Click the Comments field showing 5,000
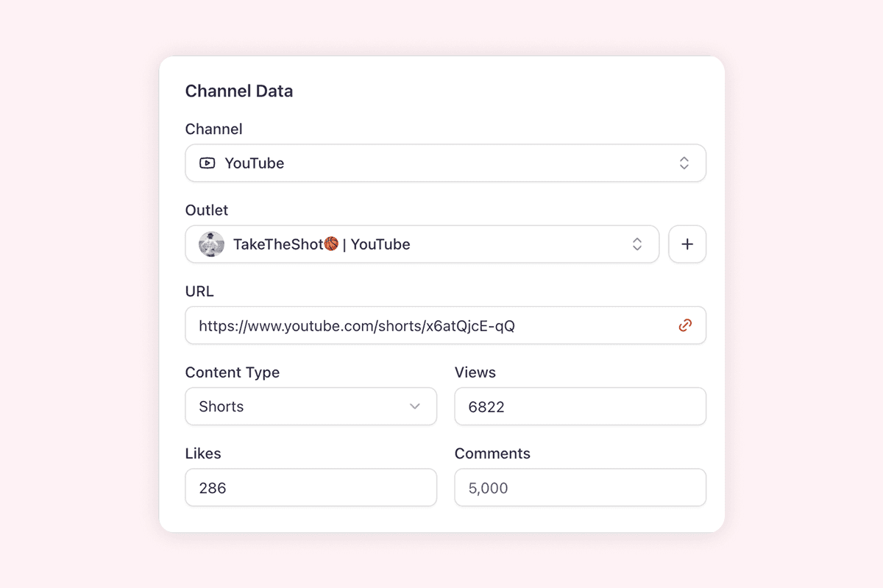Screen dimensions: 883x588 [580, 487]
